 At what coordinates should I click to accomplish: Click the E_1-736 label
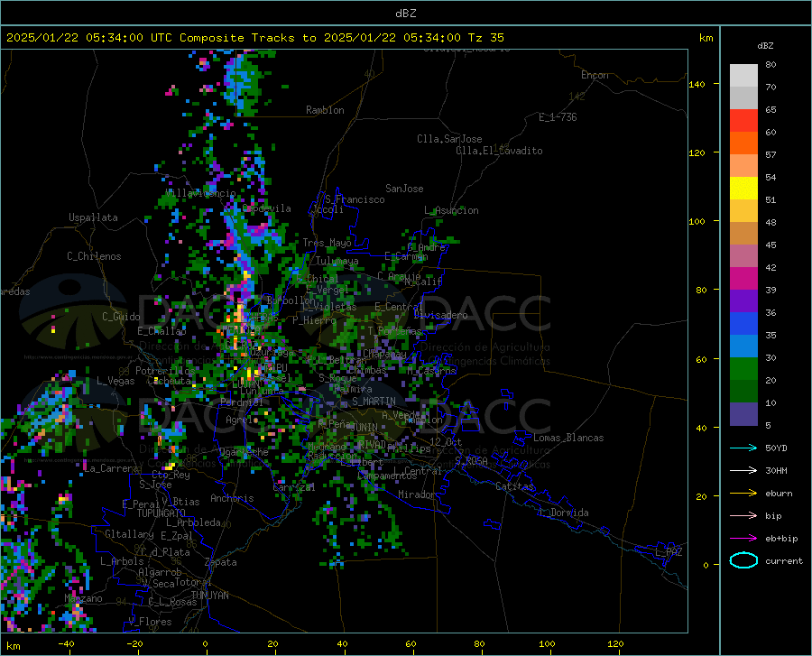click(x=558, y=117)
